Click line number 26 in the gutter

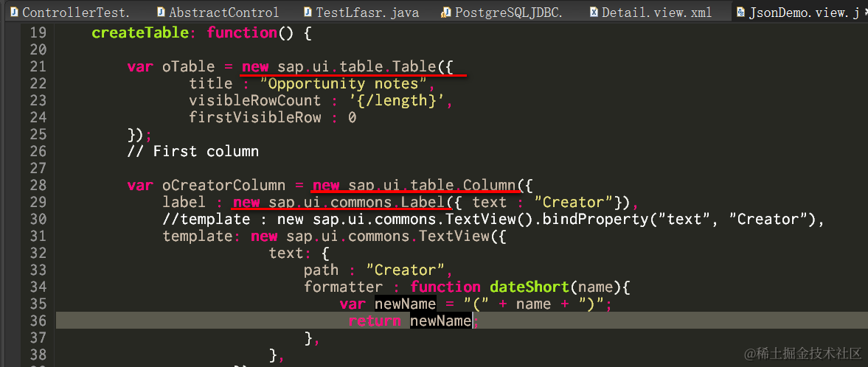pyautogui.click(x=38, y=151)
